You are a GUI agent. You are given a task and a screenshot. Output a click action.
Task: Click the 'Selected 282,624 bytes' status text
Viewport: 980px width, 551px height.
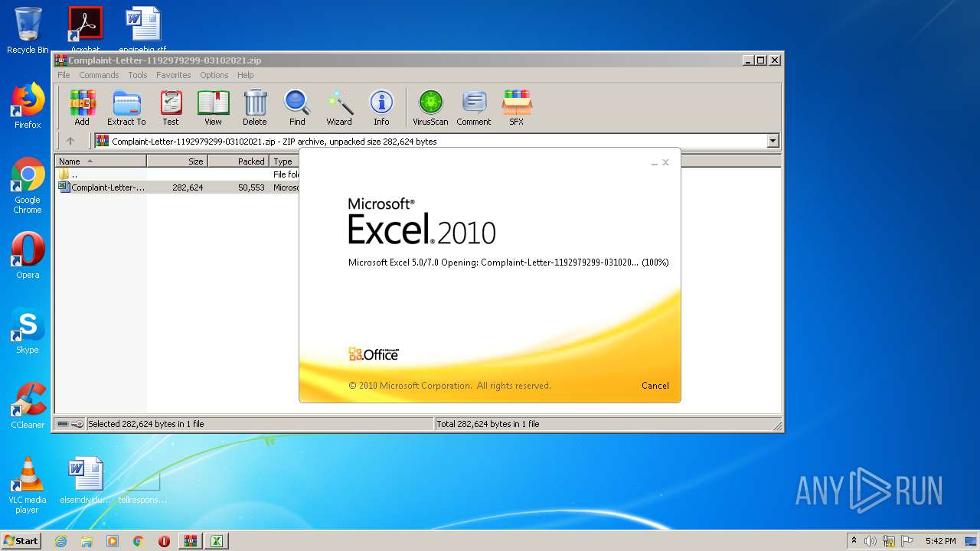tap(146, 424)
